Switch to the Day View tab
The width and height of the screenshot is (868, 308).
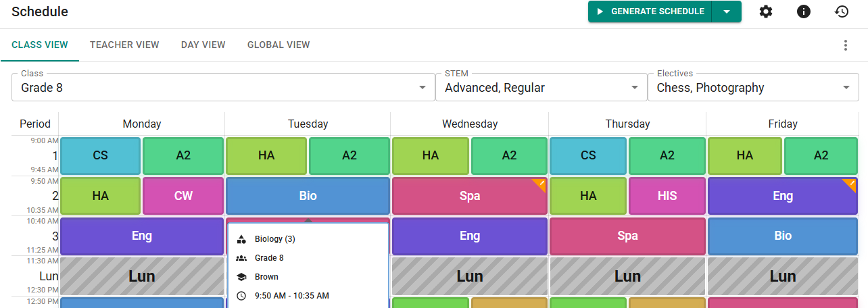coord(203,45)
